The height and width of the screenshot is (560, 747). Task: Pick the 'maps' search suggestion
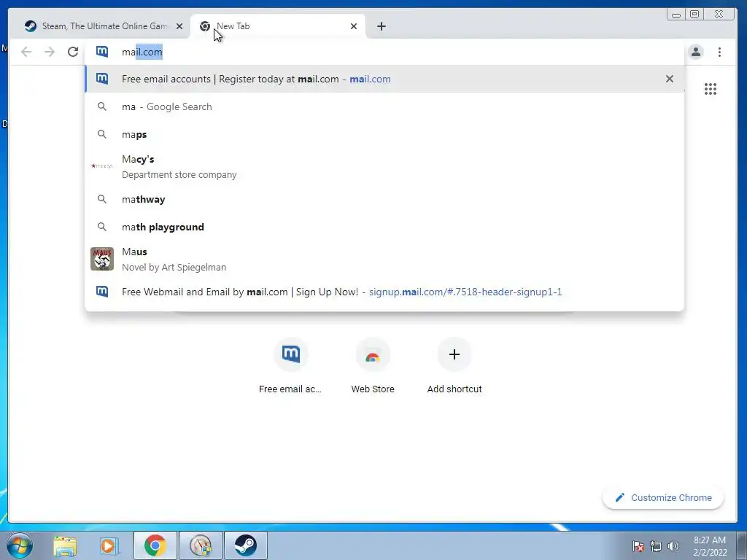tap(384, 134)
